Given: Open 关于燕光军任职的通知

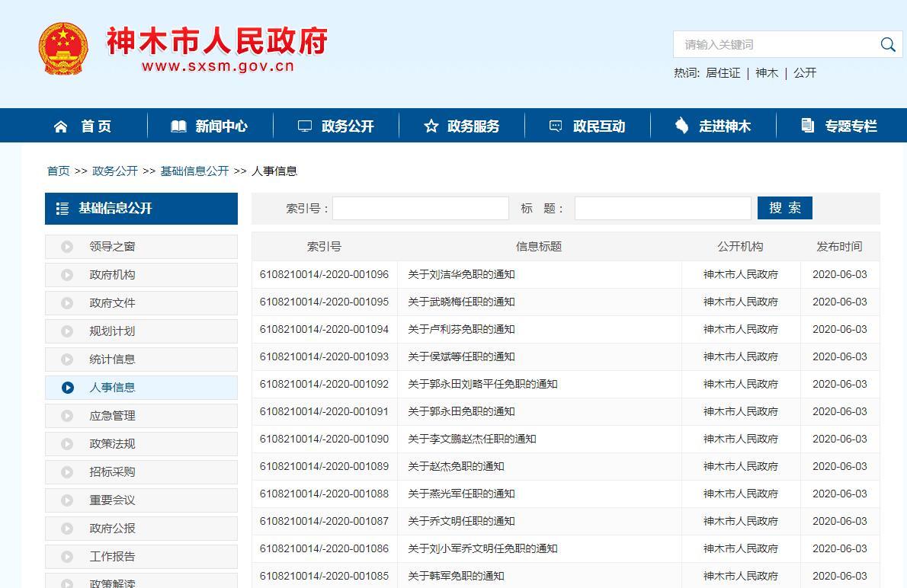Looking at the screenshot, I should pyautogui.click(x=462, y=494).
